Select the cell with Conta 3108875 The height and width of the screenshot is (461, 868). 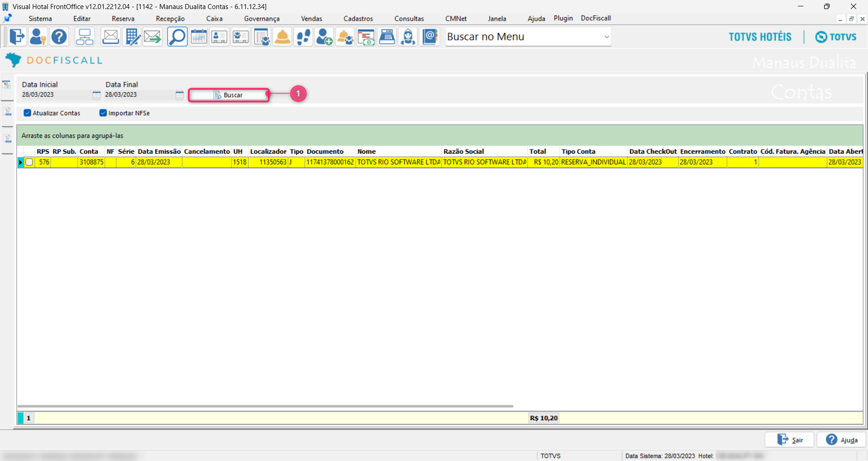(x=91, y=162)
